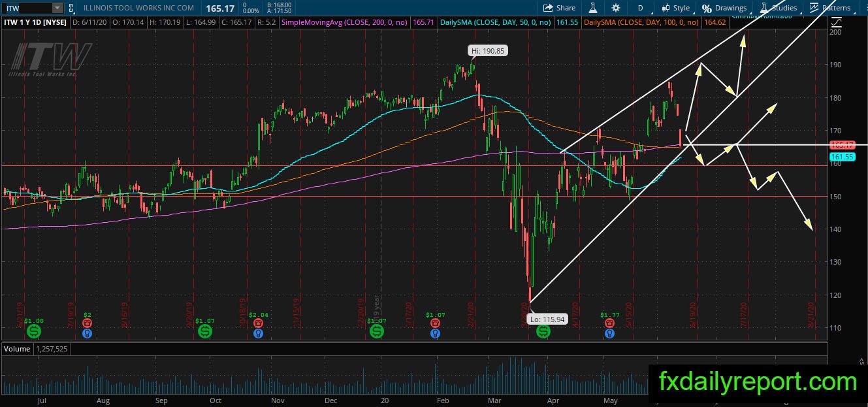
Task: Open the Drawings menu
Action: 724,8
